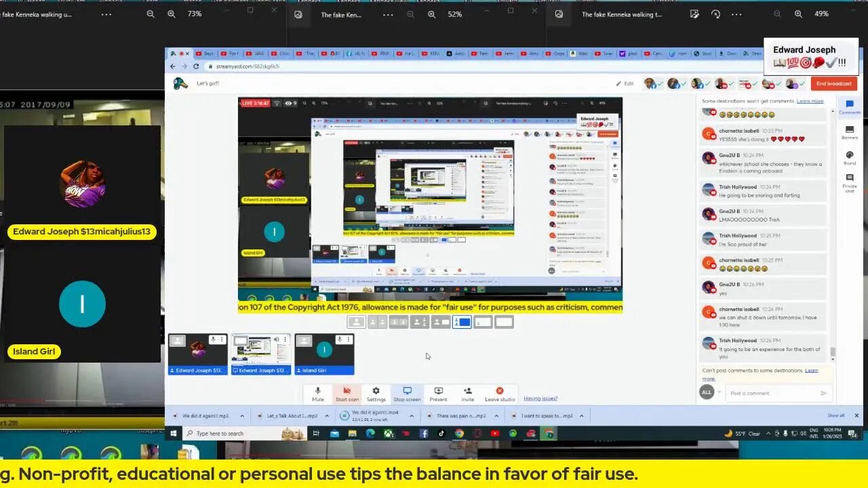The image size is (868, 488).
Task: Open YouTube app on the taskbar
Action: coord(495,433)
